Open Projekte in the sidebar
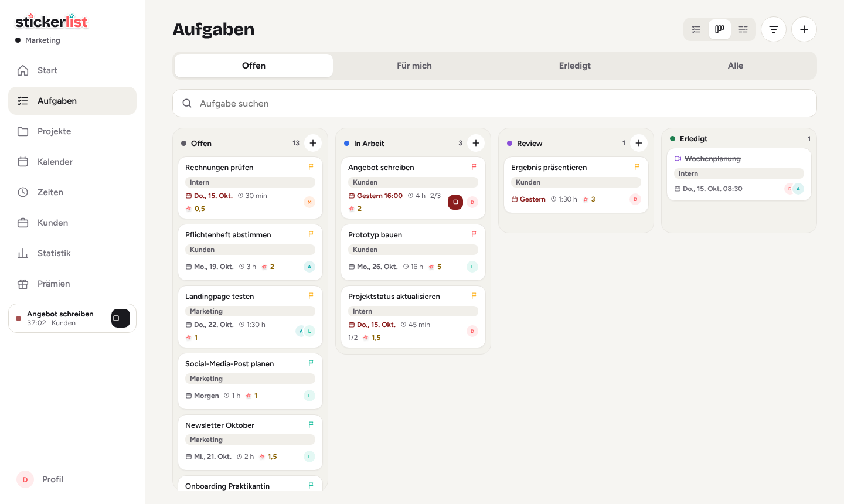844x504 pixels. click(x=72, y=131)
